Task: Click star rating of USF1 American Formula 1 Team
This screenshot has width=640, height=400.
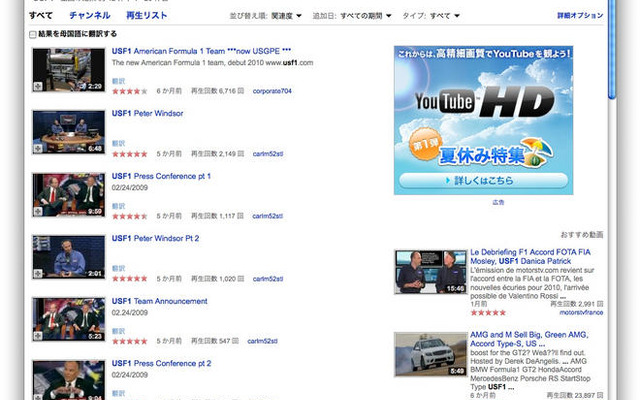Action: pyautogui.click(x=129, y=91)
